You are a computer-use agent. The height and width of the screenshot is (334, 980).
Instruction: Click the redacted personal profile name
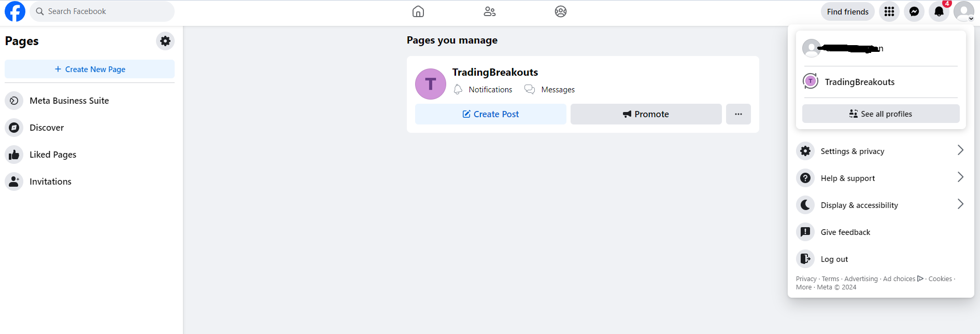pos(850,49)
